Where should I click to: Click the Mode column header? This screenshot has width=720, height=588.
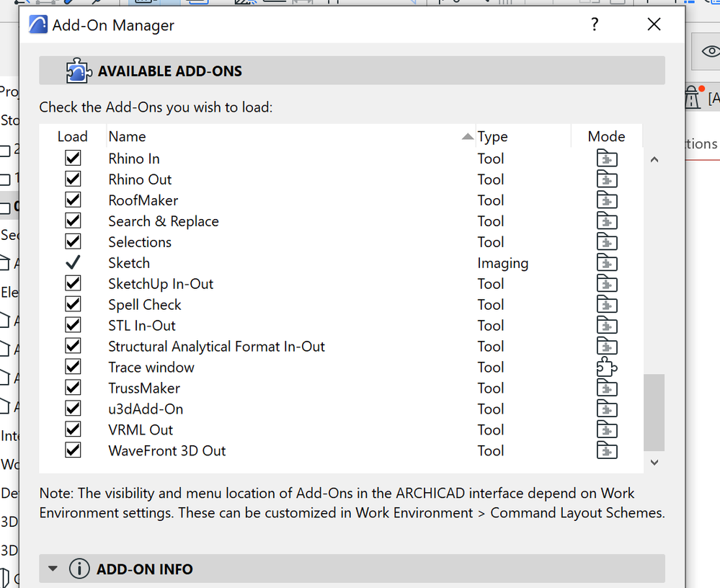(605, 136)
